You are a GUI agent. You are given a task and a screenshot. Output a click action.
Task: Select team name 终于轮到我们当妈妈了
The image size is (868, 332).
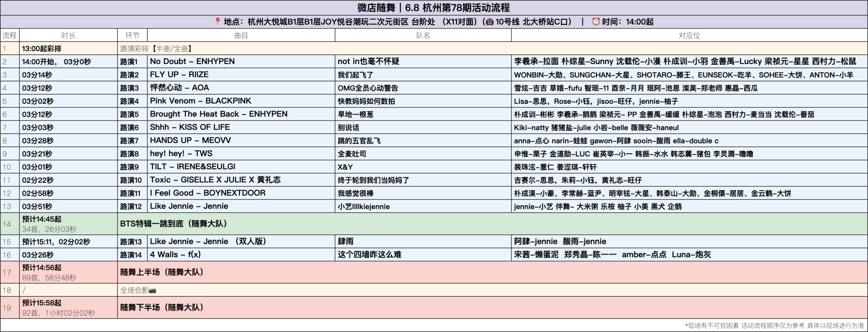pyautogui.click(x=423, y=180)
